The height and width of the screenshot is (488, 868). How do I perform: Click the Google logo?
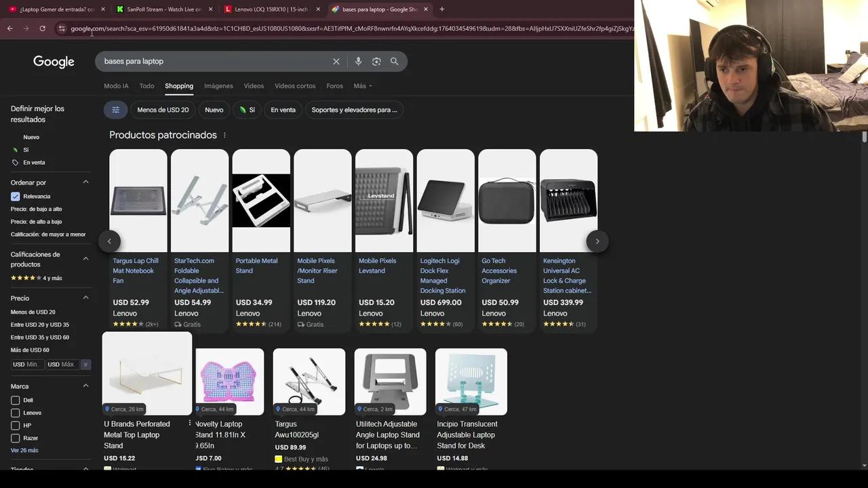click(x=54, y=62)
